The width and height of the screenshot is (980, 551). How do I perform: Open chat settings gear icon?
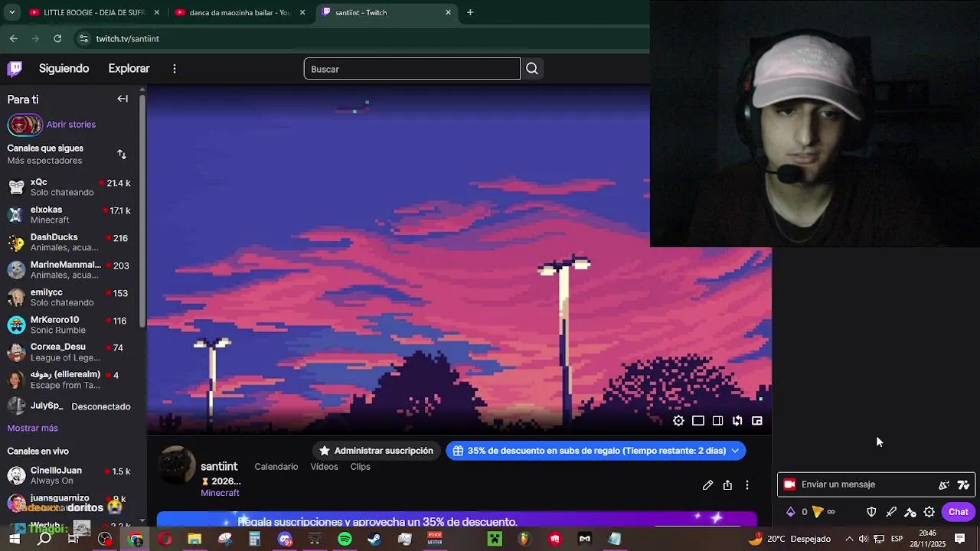click(929, 512)
